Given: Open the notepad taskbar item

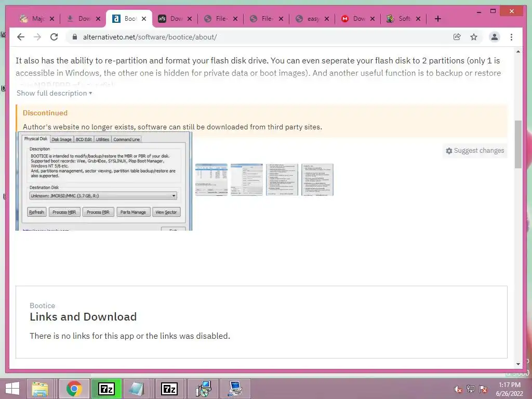Looking at the screenshot, I should 137,389.
